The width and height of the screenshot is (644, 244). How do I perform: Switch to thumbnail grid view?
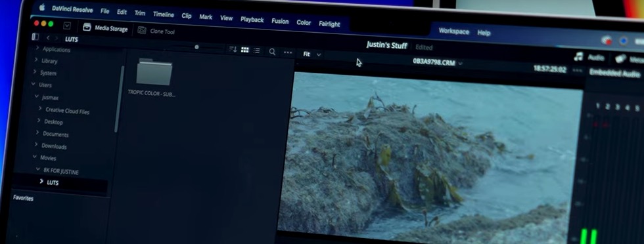point(244,50)
